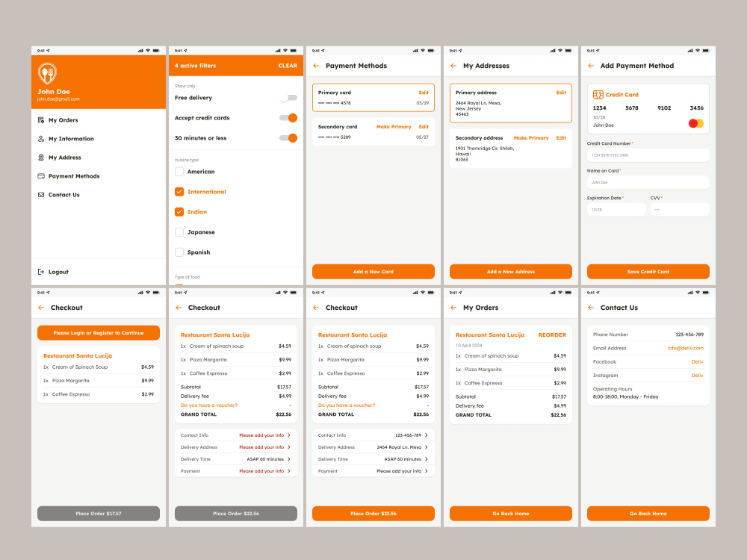The width and height of the screenshot is (747, 560).
Task: Toggle the 30 minutes or less switch
Action: (288, 137)
